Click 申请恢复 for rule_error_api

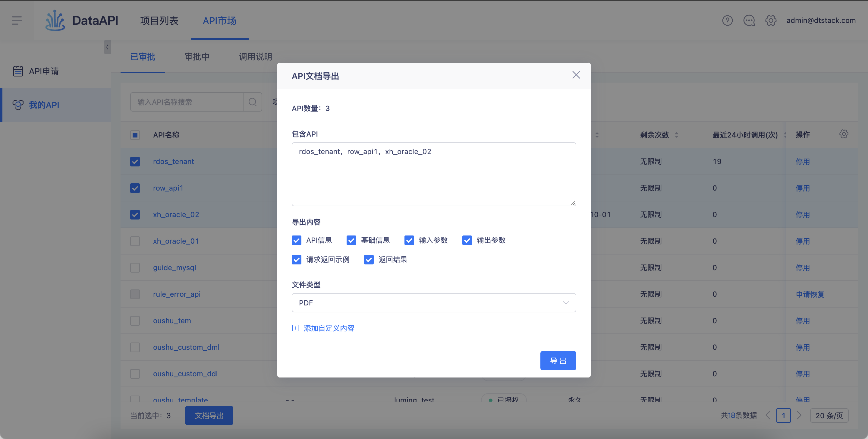click(x=810, y=294)
